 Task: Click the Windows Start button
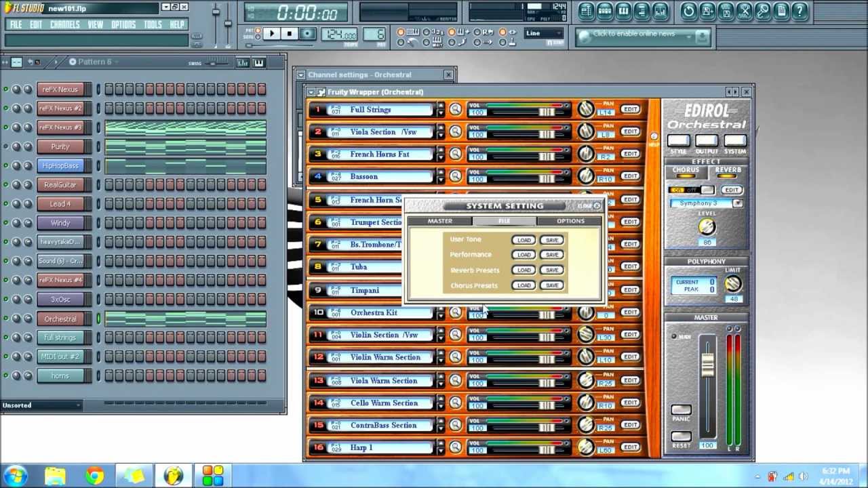pyautogui.click(x=15, y=475)
